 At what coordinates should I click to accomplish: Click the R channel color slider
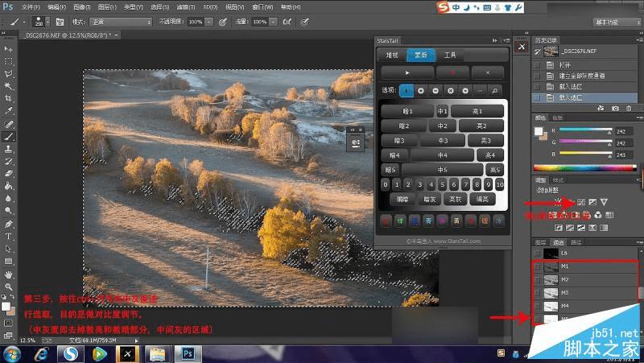(585, 130)
